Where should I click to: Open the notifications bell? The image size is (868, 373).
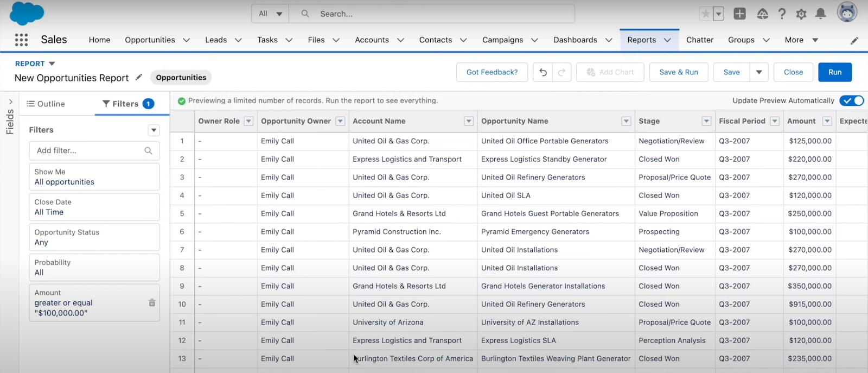821,14
